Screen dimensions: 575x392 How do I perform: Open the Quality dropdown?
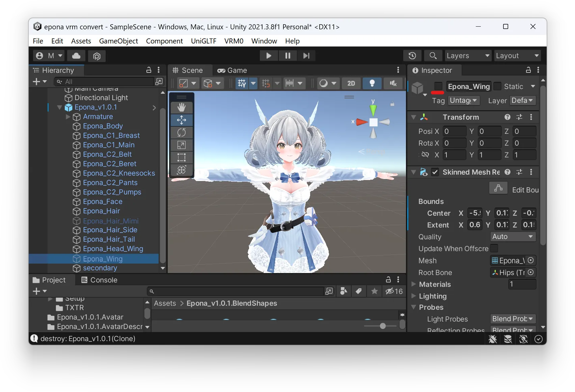(x=513, y=237)
